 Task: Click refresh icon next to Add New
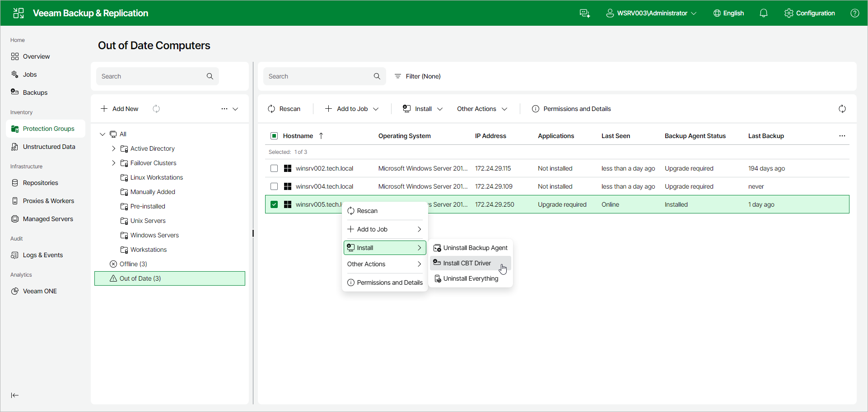[x=156, y=109]
